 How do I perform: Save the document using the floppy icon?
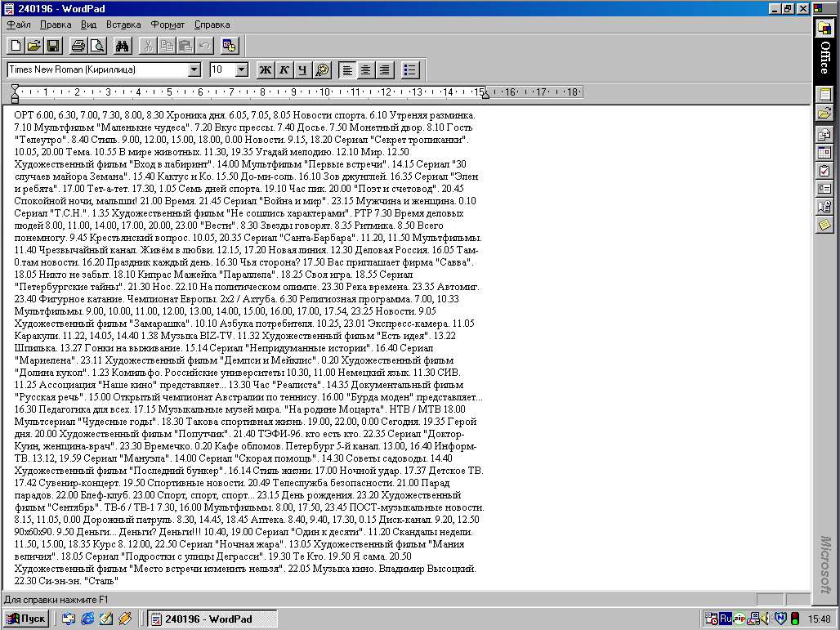52,46
